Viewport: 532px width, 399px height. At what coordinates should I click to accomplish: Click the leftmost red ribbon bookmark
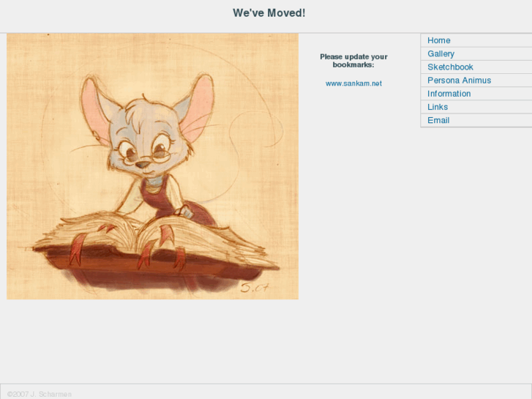[76, 250]
